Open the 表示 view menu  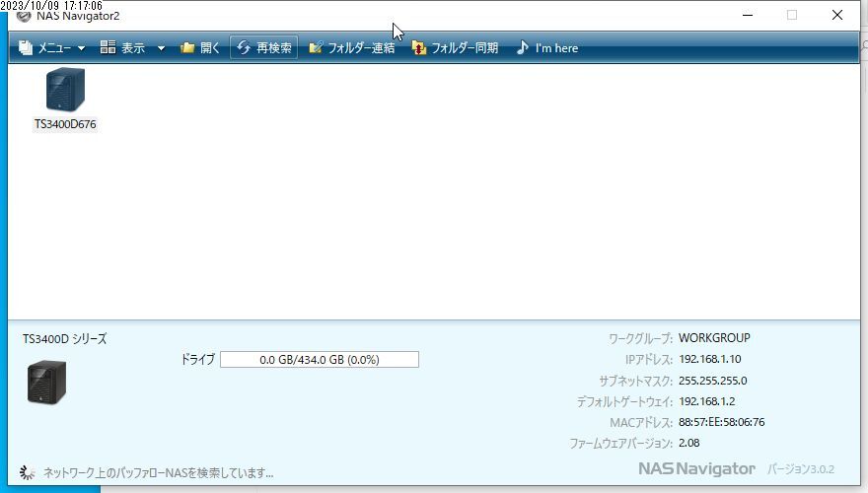click(x=122, y=48)
